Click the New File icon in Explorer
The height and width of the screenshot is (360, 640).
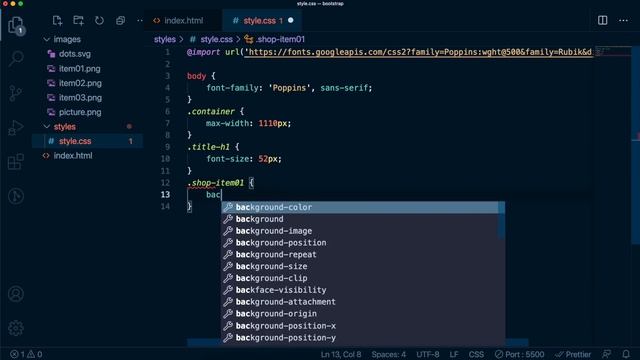pos(57,20)
